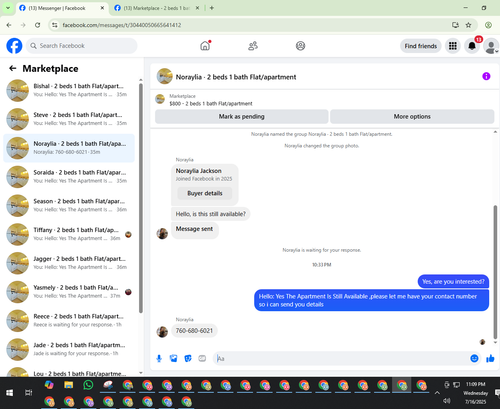Screen dimensions: 500x409
Task: Go to Facebook home via logo
Action: [14, 46]
